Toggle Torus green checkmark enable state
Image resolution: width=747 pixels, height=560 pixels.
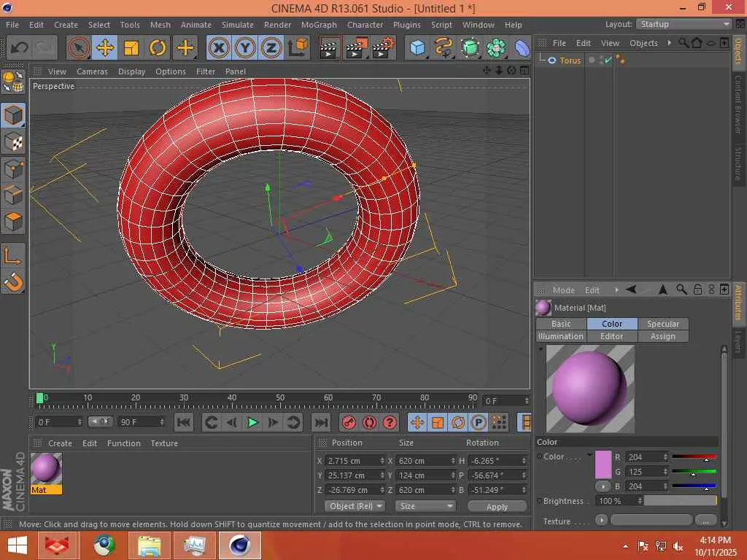coord(608,61)
